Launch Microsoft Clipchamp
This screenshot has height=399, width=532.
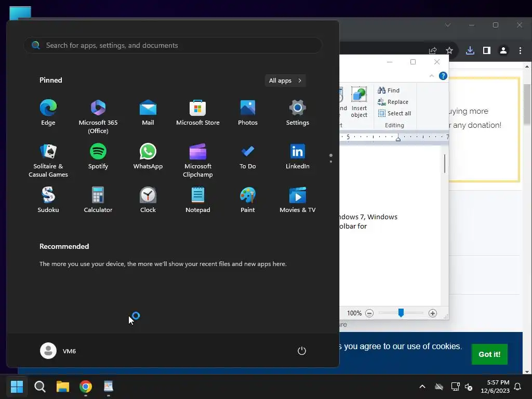pos(198,161)
